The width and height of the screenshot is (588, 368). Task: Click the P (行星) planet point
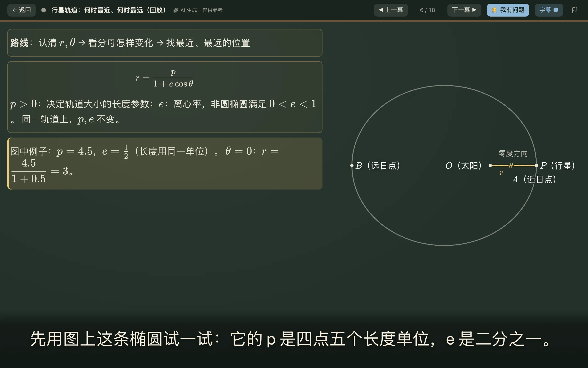click(x=537, y=166)
